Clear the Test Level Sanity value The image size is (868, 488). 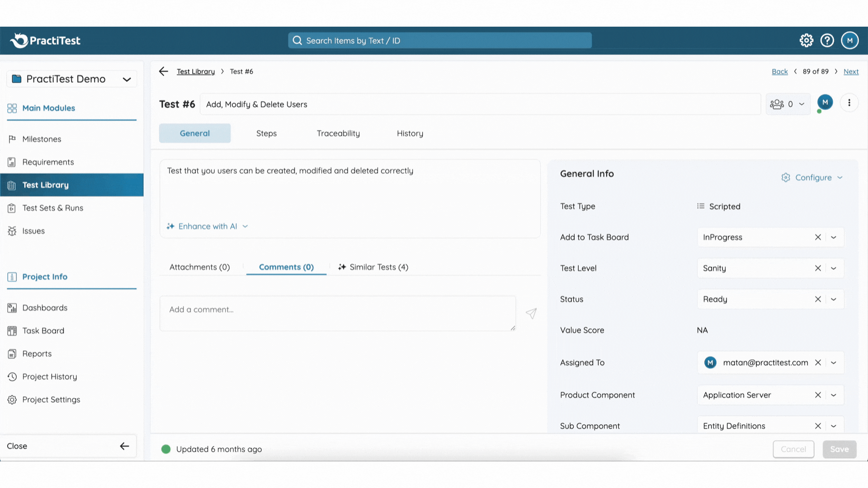(818, 268)
